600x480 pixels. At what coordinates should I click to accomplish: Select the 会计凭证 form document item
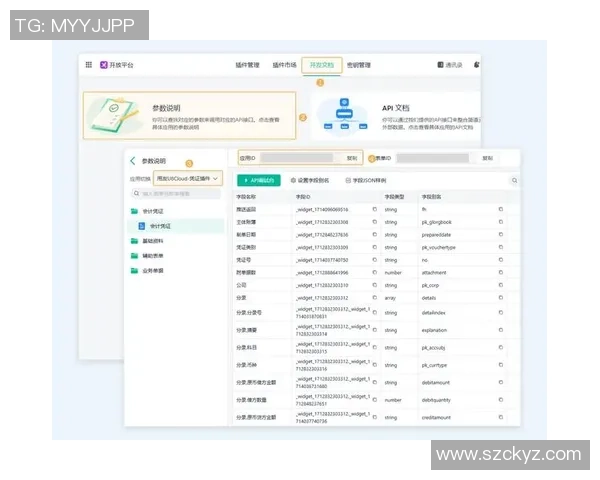[x=176, y=226]
